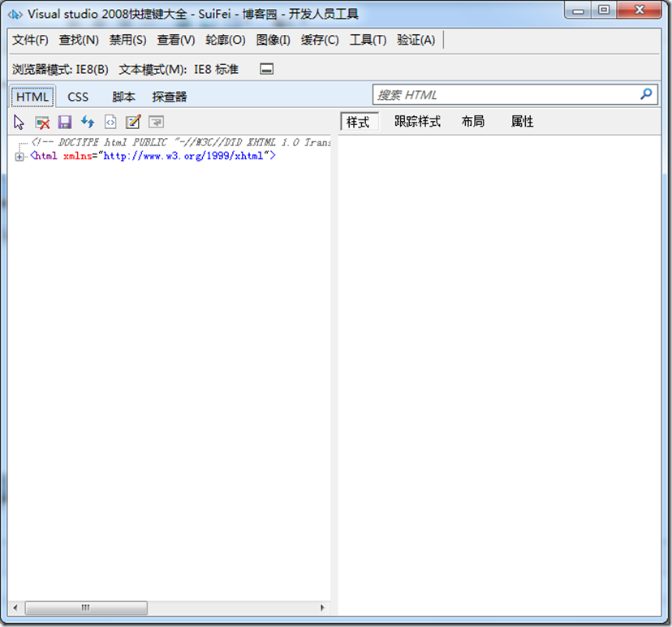Toggle word wrap toolbar icon
The image size is (672, 627).
click(156, 122)
